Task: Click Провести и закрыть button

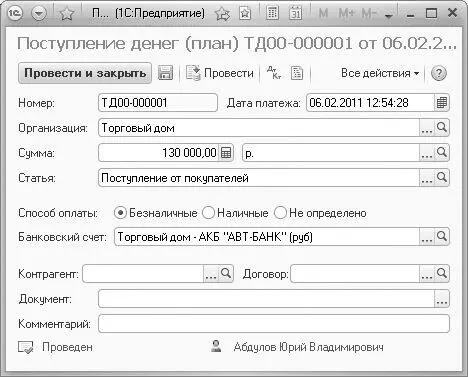Action: [85, 73]
